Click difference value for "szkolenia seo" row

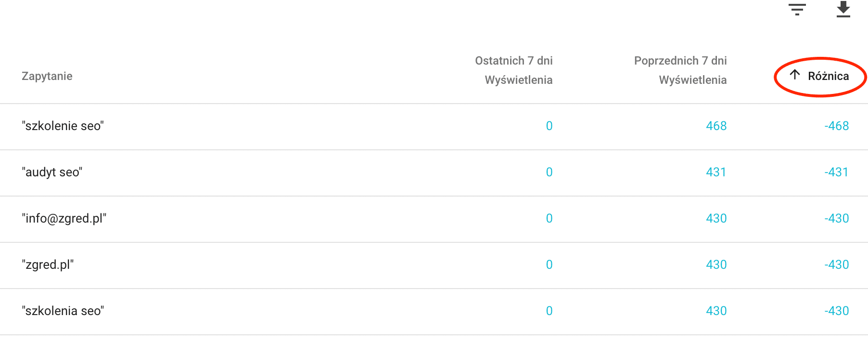pos(836,311)
